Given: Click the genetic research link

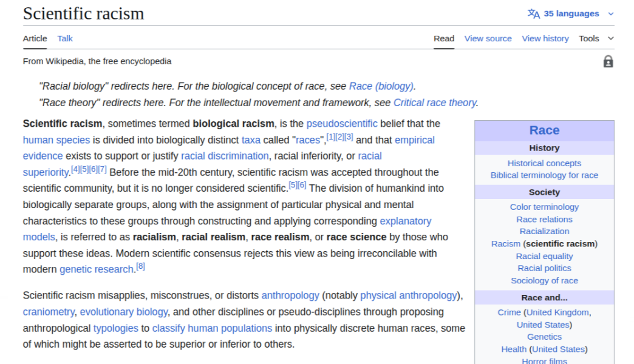Looking at the screenshot, I should (x=96, y=269).
